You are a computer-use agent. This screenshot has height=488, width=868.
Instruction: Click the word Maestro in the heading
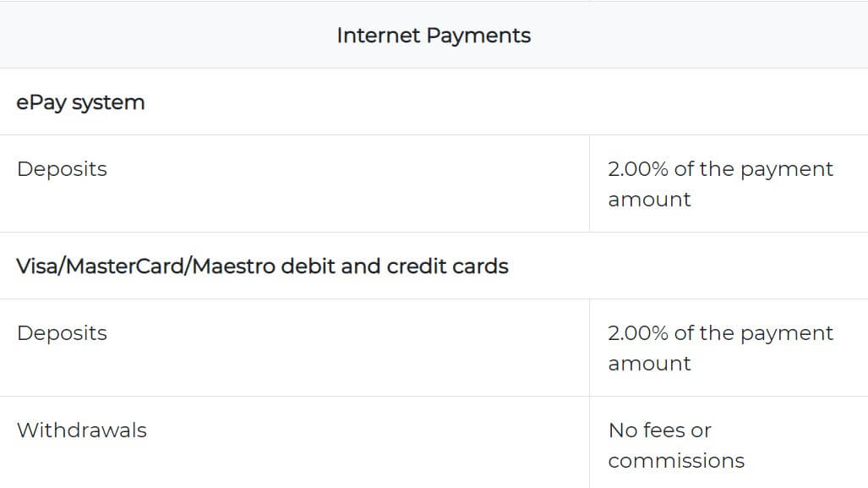(233, 266)
